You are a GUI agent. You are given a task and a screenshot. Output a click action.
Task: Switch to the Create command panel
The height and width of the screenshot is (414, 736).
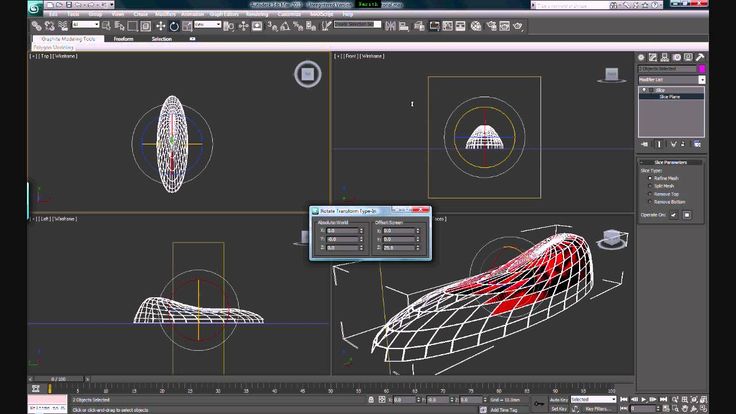coord(641,57)
